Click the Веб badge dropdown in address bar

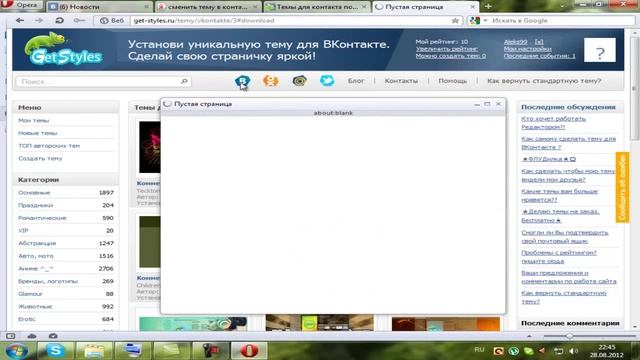112,20
